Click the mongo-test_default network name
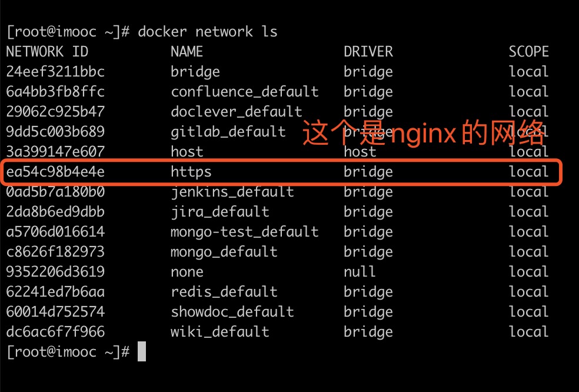 pos(244,232)
